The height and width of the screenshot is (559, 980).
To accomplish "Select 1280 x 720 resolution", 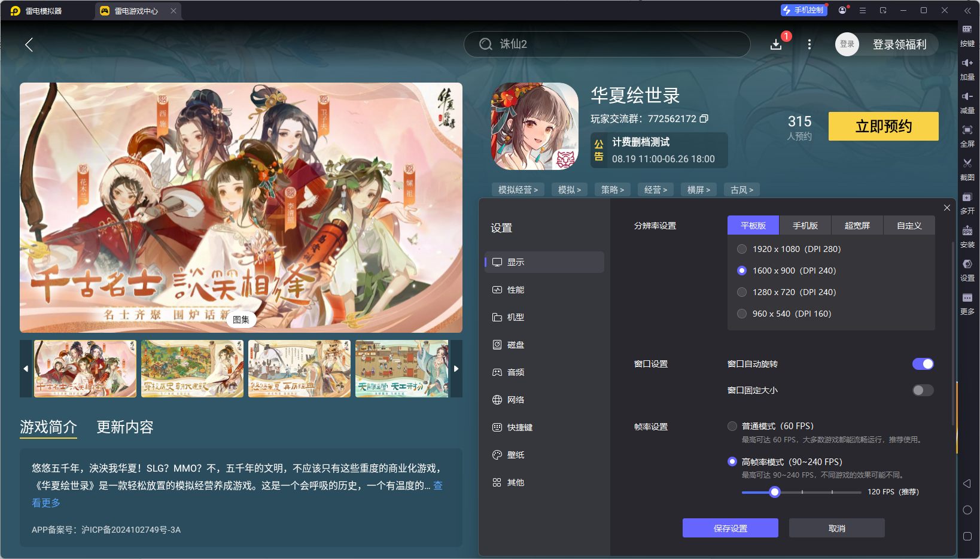I will tap(787, 292).
